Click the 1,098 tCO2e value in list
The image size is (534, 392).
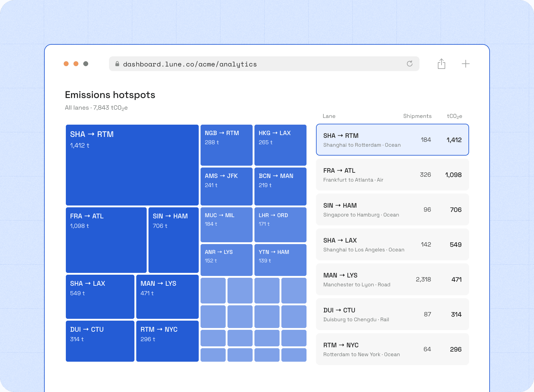(x=453, y=175)
